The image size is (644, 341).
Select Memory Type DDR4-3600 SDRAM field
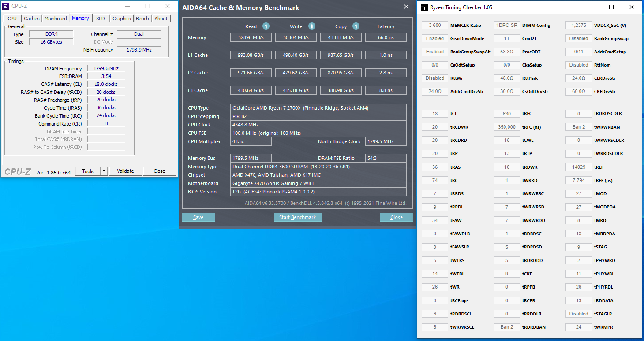tap(318, 167)
